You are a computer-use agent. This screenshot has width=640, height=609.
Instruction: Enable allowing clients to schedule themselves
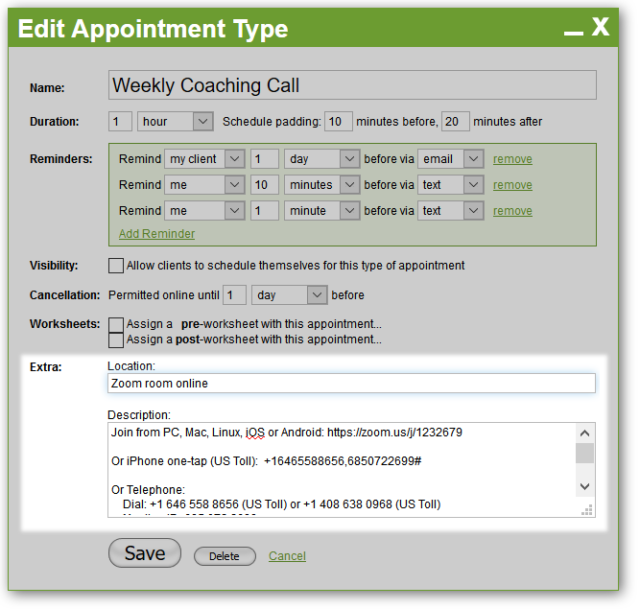[x=116, y=265]
